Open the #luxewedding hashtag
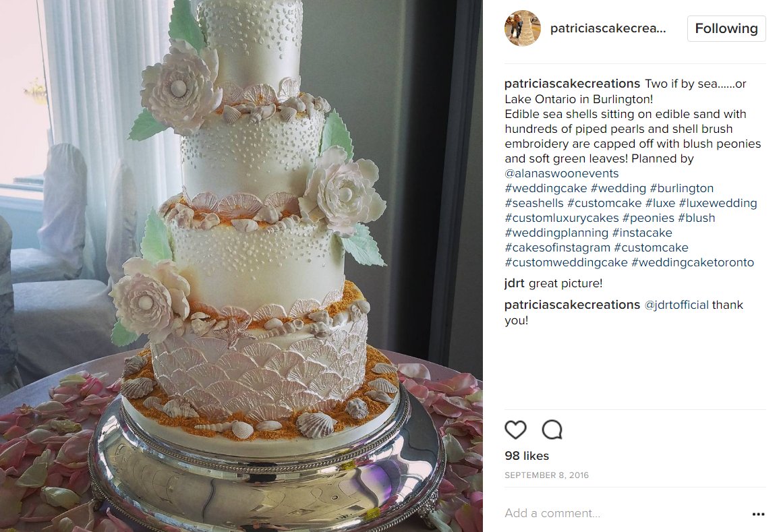 (718, 203)
